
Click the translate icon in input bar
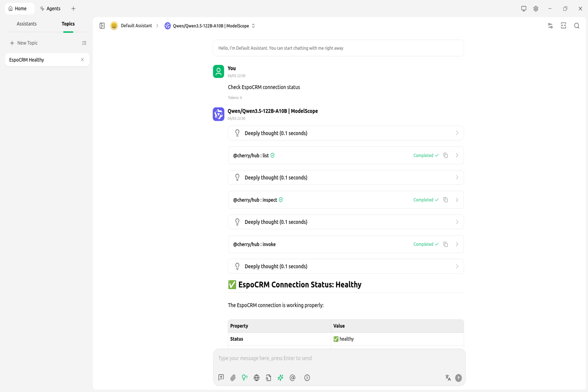(x=448, y=378)
